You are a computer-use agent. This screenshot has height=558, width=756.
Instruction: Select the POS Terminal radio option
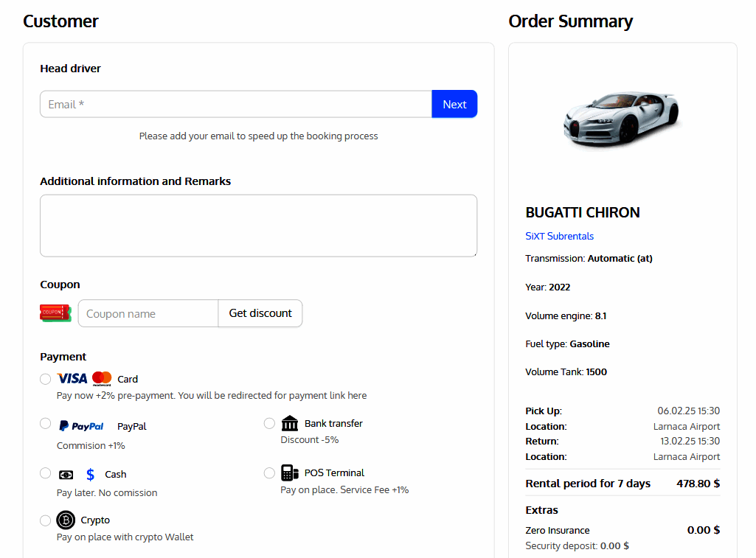(269, 472)
